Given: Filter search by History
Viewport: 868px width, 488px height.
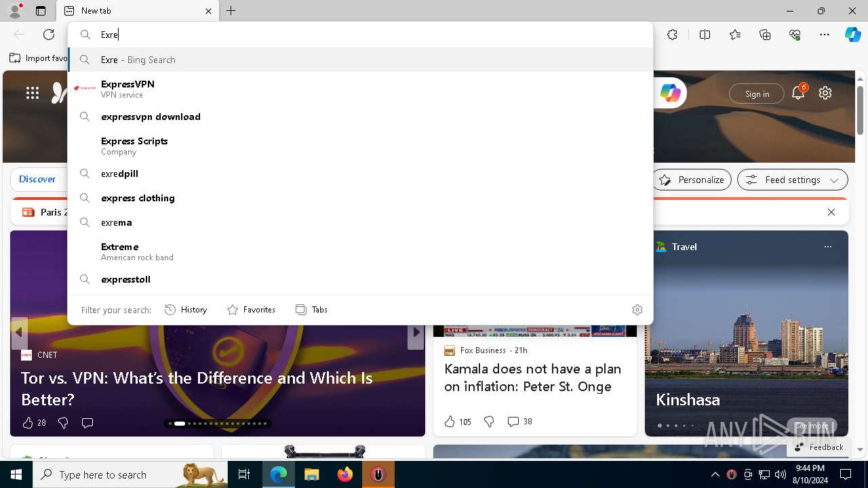Looking at the screenshot, I should [x=186, y=310].
